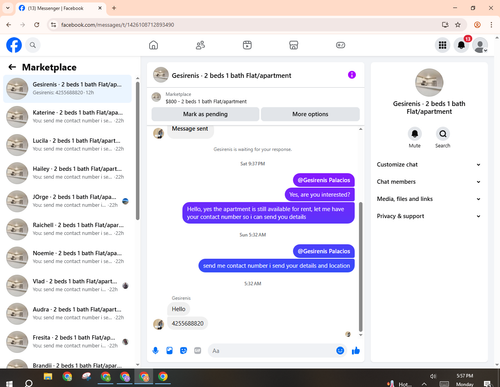Open the account profile avatar menu

click(x=480, y=46)
